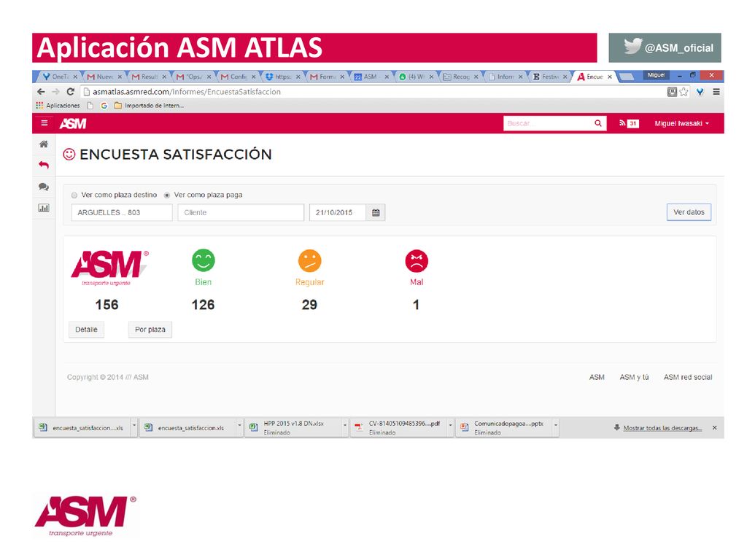Viewport: 747px width, 560px height.
Task: Select Ver como plaza destino radio
Action: (x=74, y=195)
